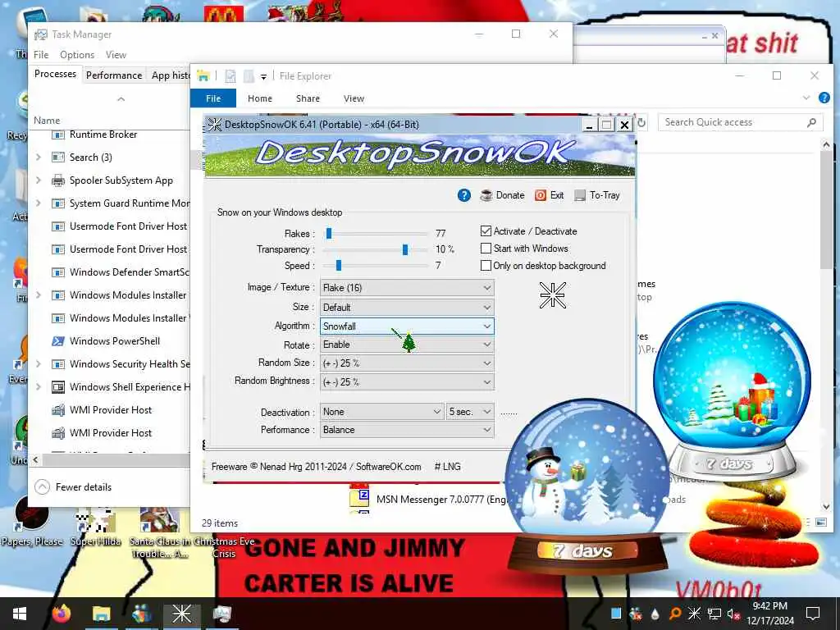
Task: Click the red Exit icon in DesktopSnowOK
Action: click(541, 195)
